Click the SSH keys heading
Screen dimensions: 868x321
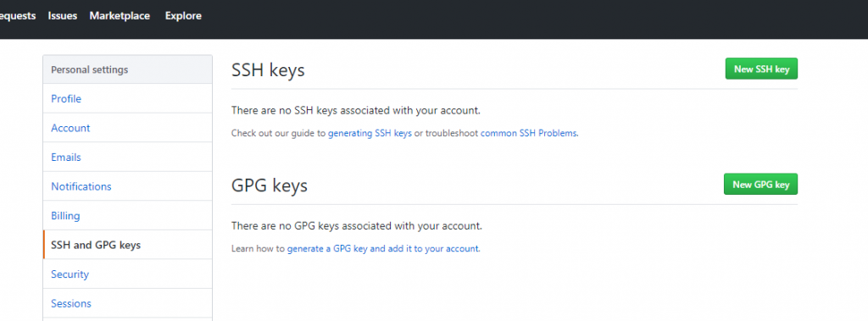(x=268, y=70)
